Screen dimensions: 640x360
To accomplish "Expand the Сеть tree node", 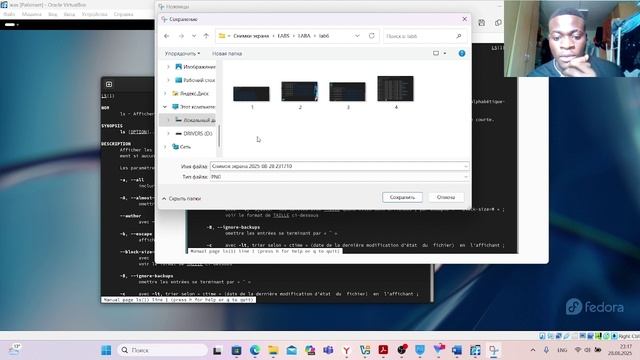I will click(165, 147).
